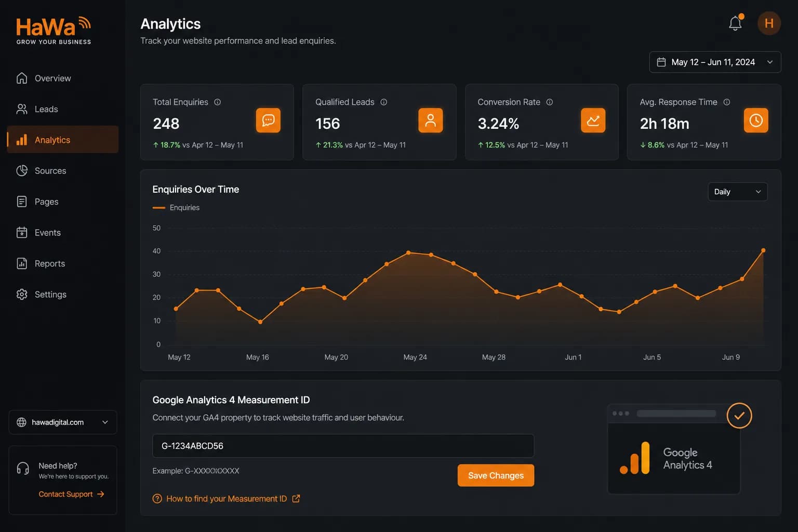Click the Avg. Response Time clock icon

[756, 121]
